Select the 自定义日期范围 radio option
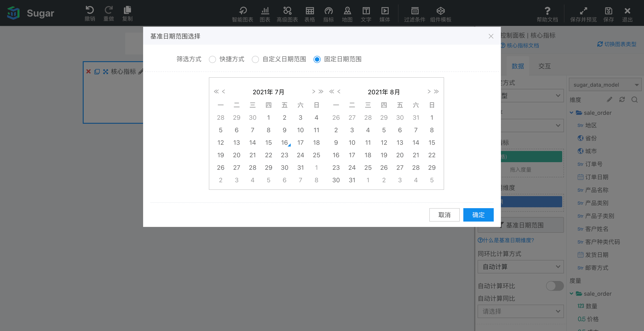644x331 pixels. pyautogui.click(x=255, y=59)
